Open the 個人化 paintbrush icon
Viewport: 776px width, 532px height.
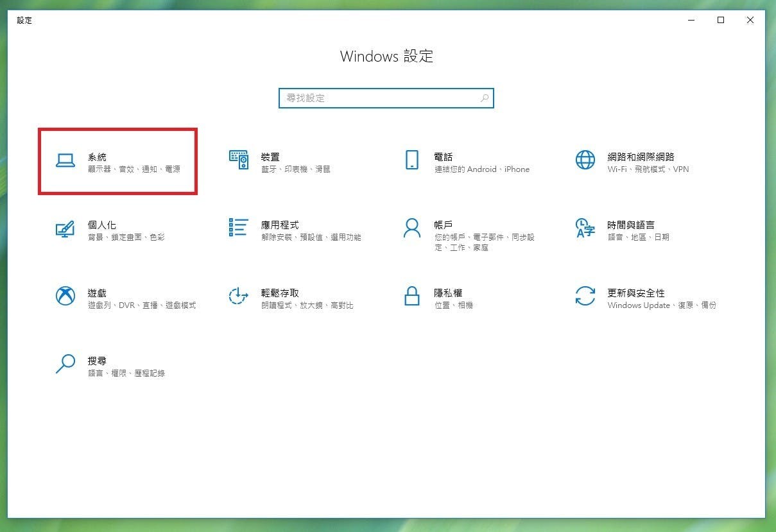click(65, 228)
